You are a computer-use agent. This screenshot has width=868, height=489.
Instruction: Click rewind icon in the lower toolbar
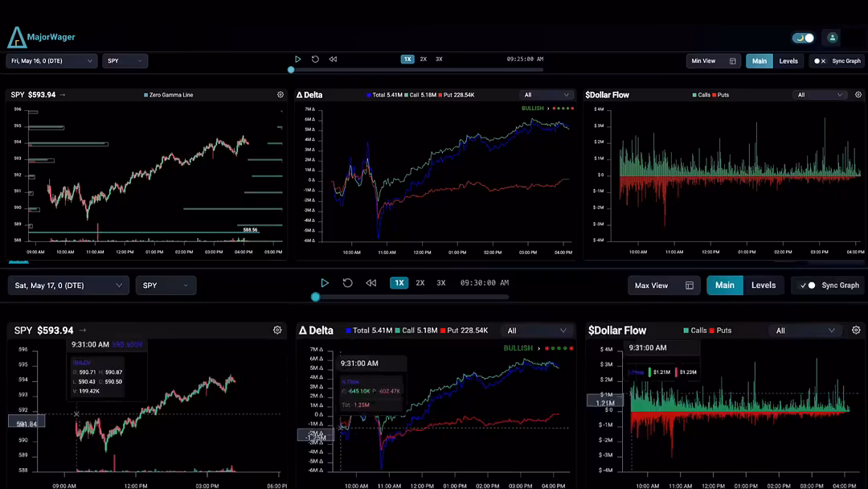click(371, 283)
